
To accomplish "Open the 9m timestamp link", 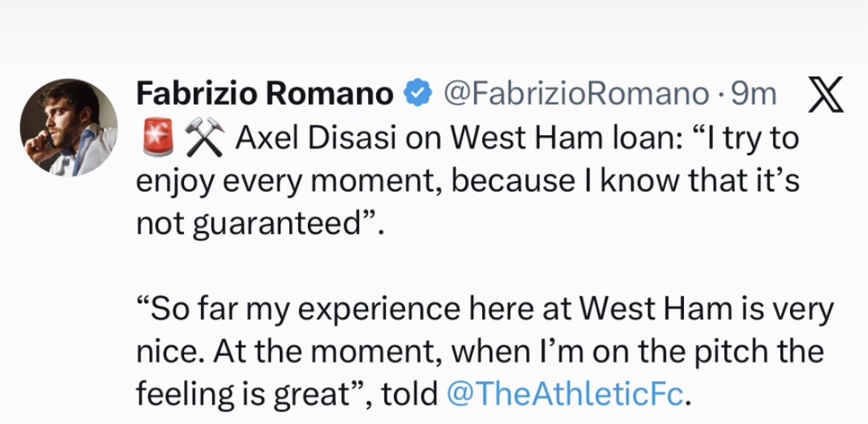I will [754, 94].
